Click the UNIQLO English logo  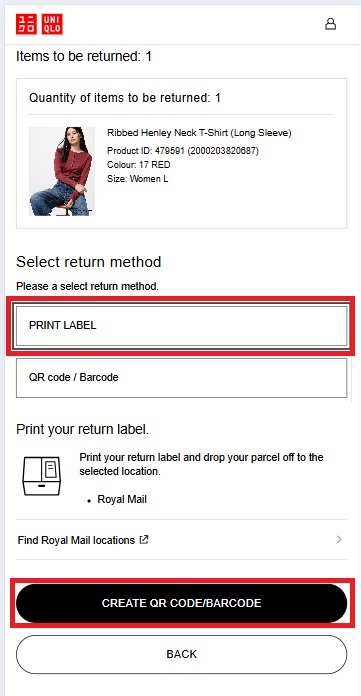[52, 24]
